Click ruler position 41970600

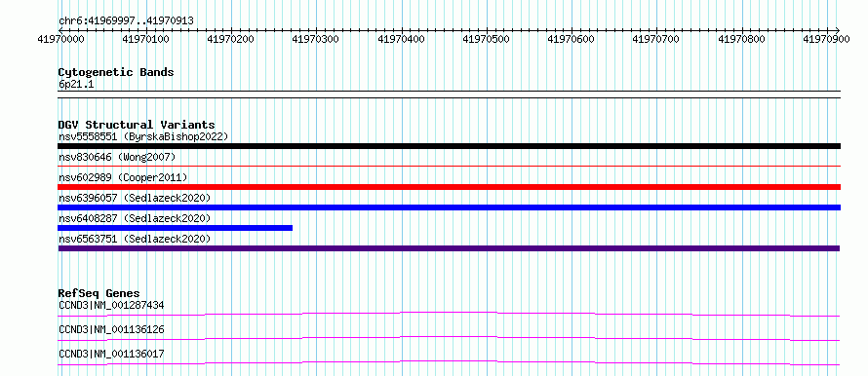pos(572,39)
